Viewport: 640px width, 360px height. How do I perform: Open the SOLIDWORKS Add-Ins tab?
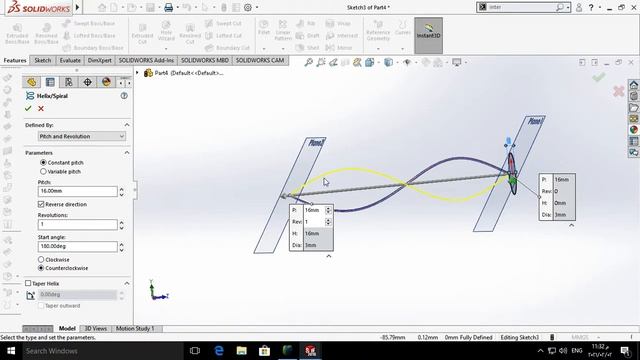(146, 60)
